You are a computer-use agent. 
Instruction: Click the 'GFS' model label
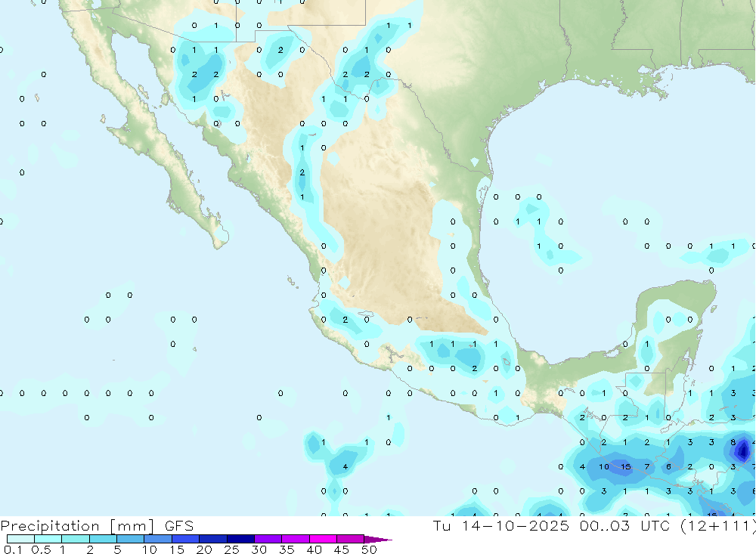pyautogui.click(x=179, y=526)
